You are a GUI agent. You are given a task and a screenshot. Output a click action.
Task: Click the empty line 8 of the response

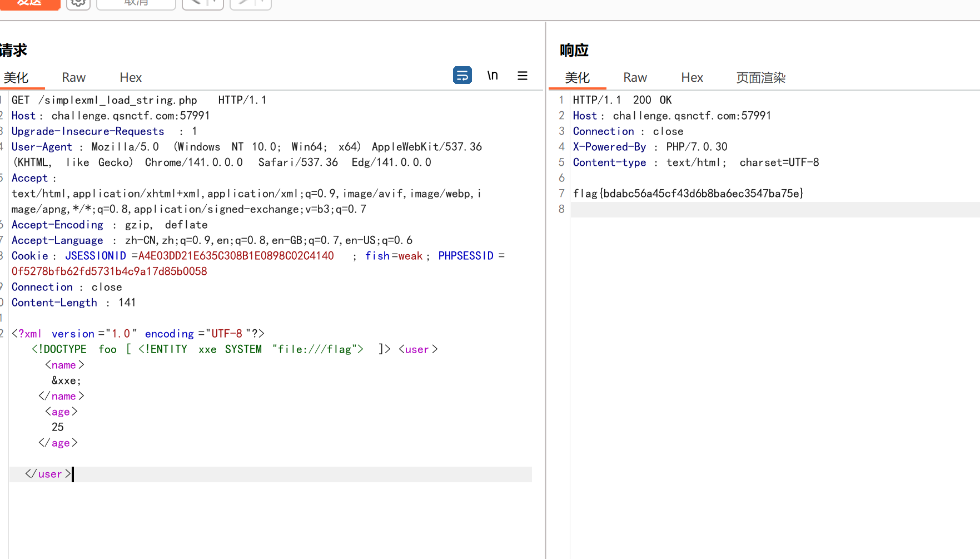click(x=775, y=209)
